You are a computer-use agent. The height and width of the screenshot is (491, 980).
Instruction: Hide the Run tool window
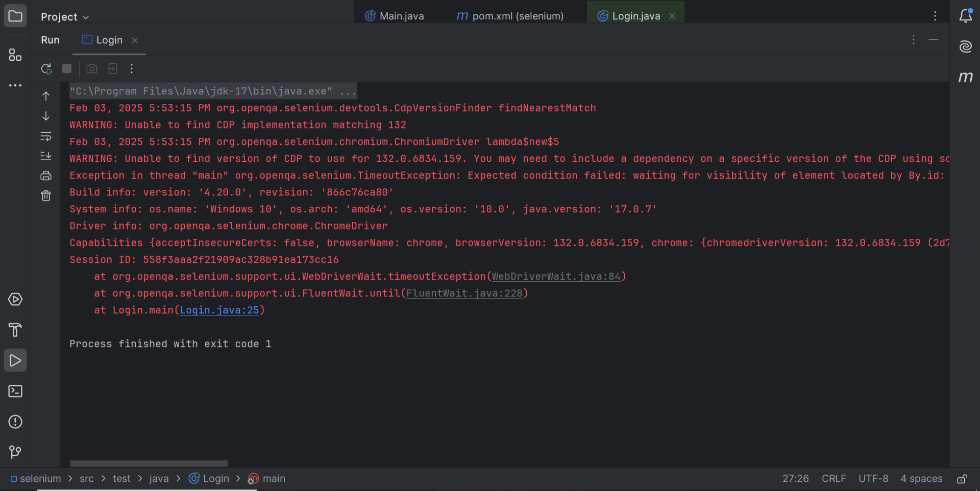(934, 39)
